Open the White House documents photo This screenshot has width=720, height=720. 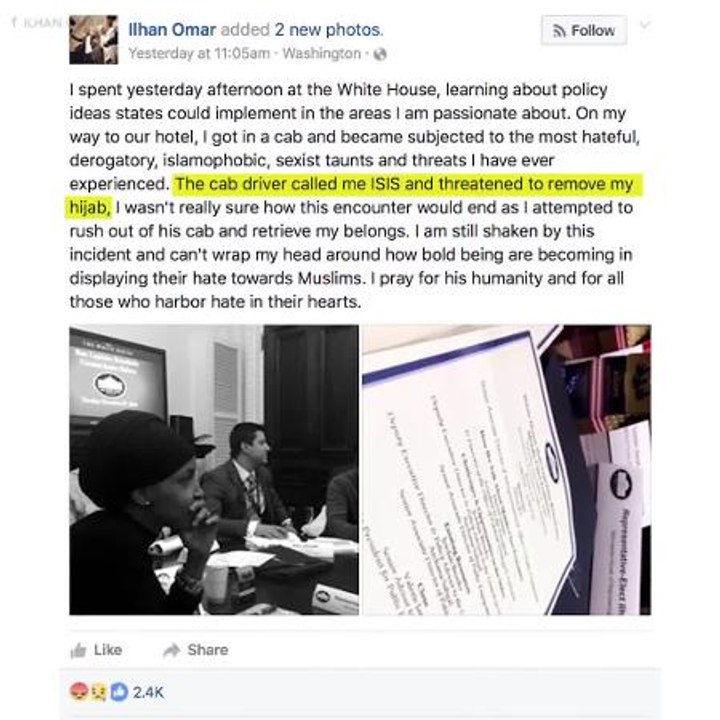coord(506,469)
